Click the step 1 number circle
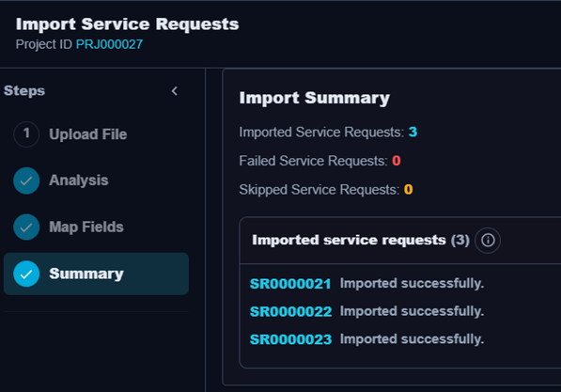 tap(26, 134)
